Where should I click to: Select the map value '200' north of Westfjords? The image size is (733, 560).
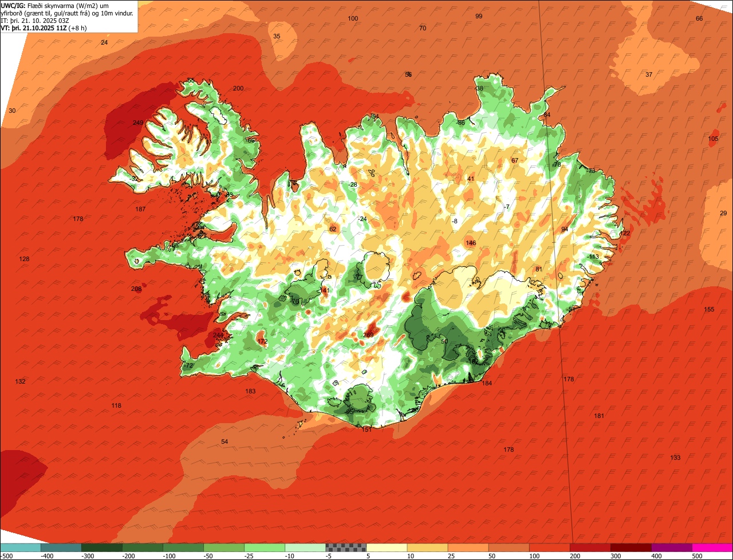tap(238, 88)
